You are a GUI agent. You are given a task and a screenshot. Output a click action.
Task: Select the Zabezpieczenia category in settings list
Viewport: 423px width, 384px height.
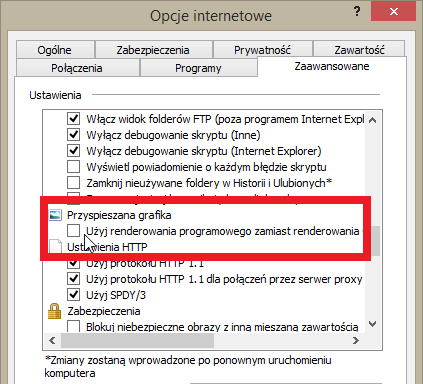pos(104,311)
